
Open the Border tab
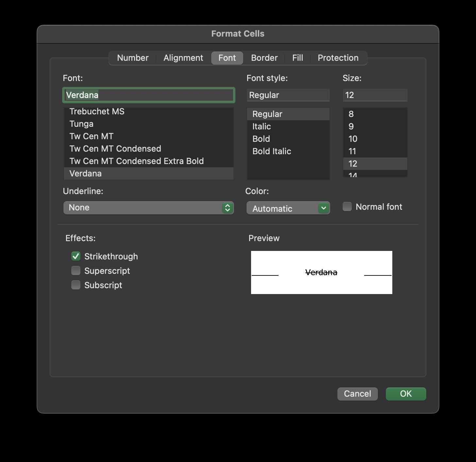point(264,58)
